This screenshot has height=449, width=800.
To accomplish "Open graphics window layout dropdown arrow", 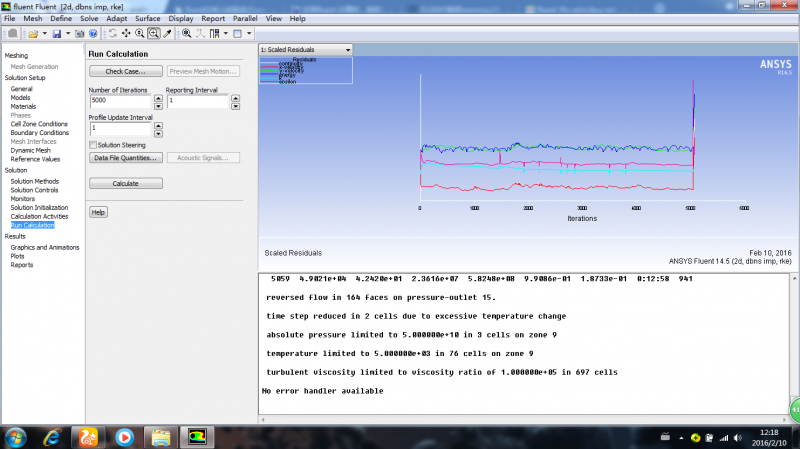I will (x=249, y=34).
